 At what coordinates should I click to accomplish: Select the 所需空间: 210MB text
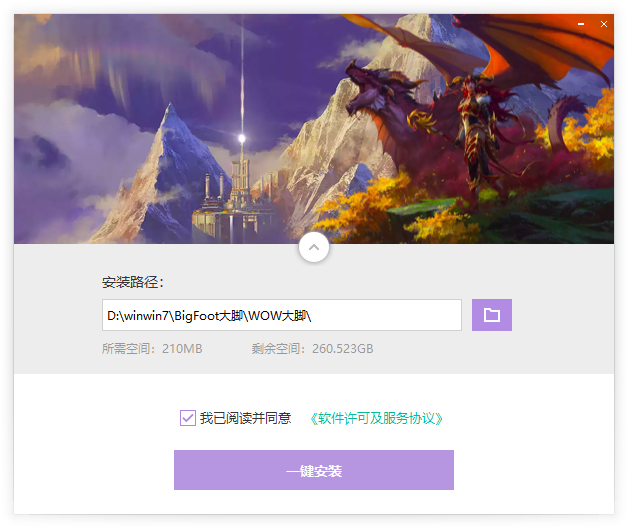pos(152,349)
